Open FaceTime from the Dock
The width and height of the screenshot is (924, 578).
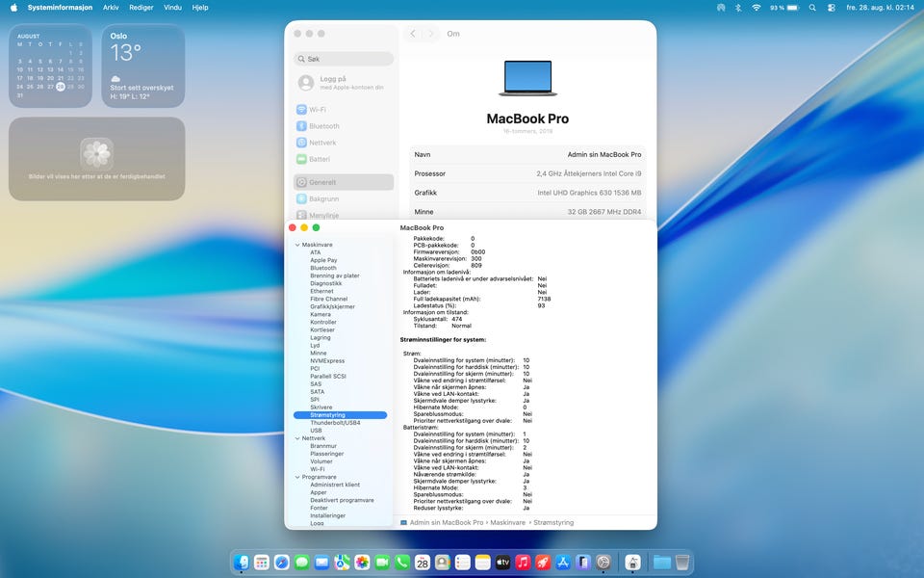tap(382, 563)
